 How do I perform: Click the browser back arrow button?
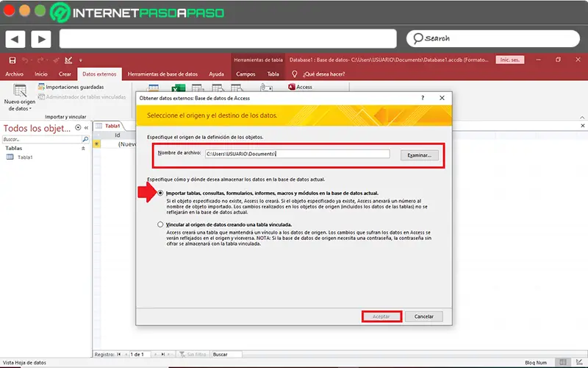[15, 39]
